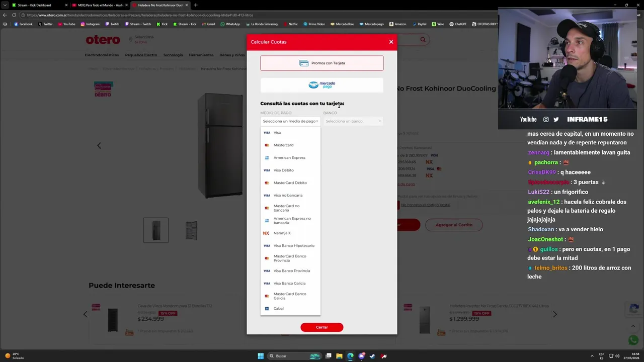644x362 pixels.
Task: Open the ChatGPT bookmark
Action: (x=458, y=24)
